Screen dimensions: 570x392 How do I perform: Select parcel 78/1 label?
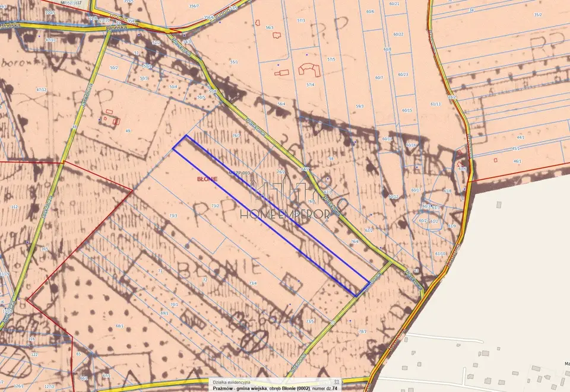(363, 331)
